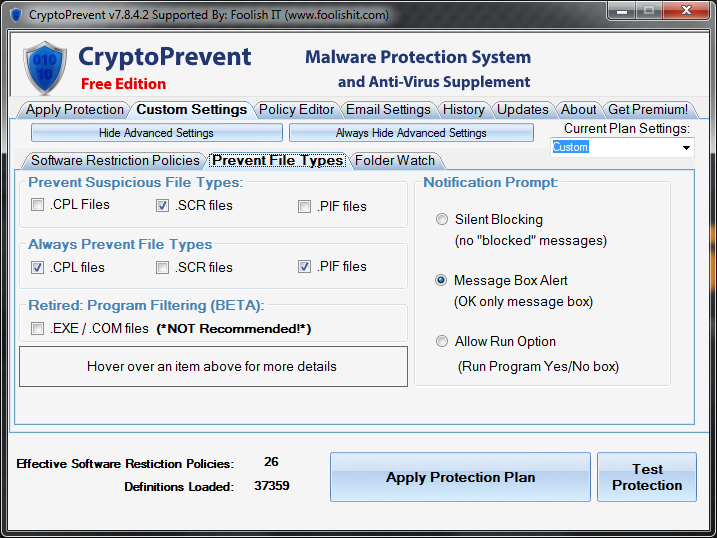
Task: Select the Custom Settings tab
Action: 192,110
